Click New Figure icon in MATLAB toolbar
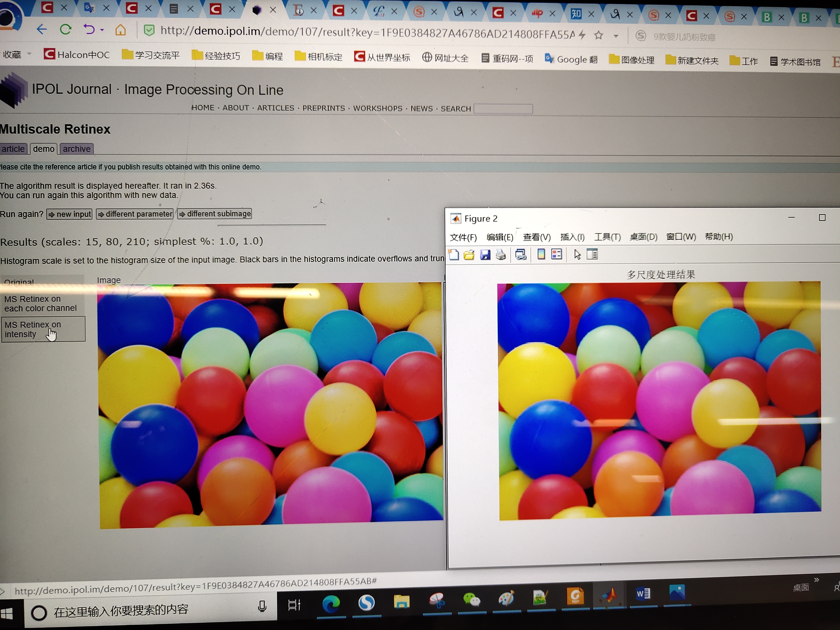Viewport: 840px width, 630px height. click(x=454, y=255)
